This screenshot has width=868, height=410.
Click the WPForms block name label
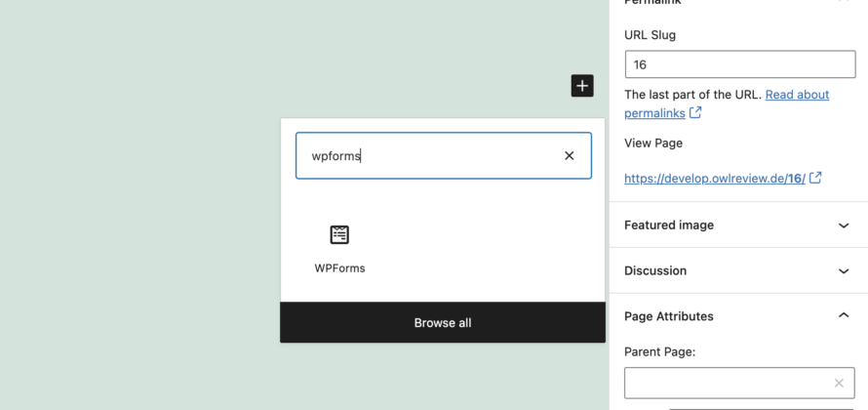tap(339, 268)
